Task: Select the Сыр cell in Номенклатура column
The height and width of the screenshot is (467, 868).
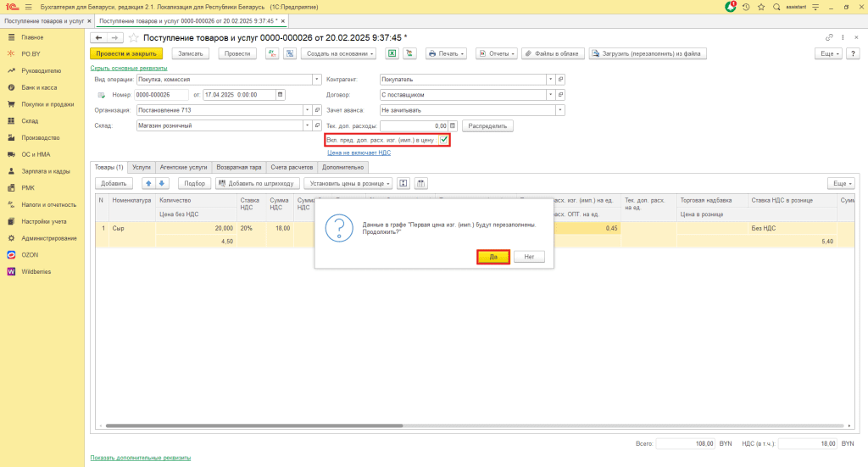Action: point(131,228)
